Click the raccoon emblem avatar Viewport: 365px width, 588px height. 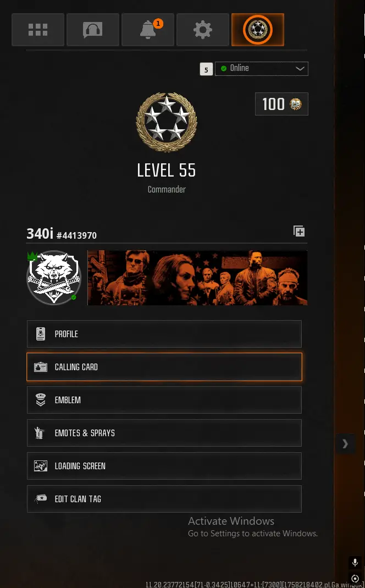[x=54, y=278]
